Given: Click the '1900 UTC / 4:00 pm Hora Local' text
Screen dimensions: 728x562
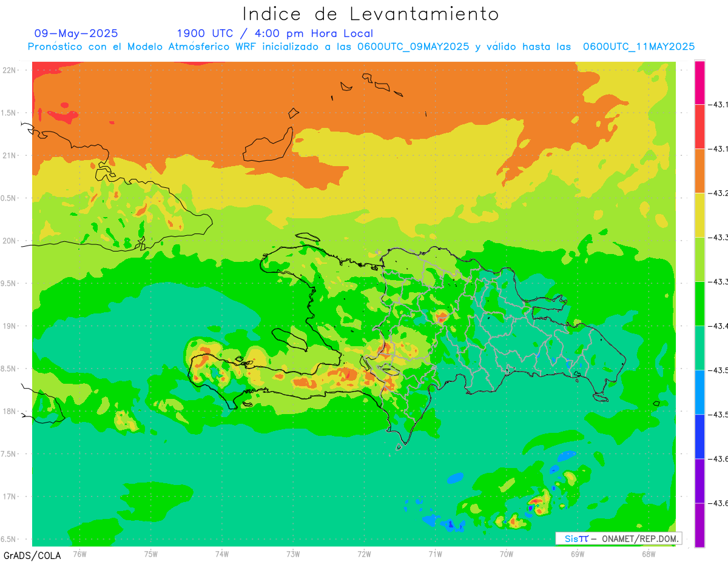Looking at the screenshot, I should click(x=275, y=33).
